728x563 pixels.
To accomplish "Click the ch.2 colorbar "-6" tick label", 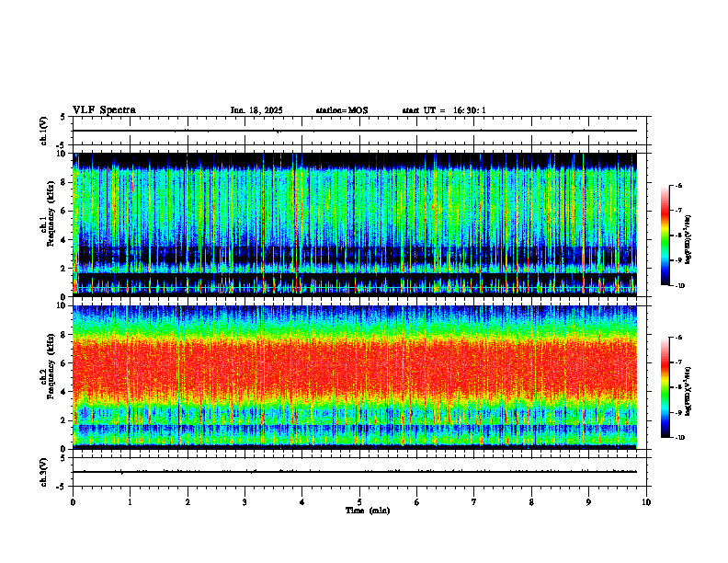I will click(677, 338).
